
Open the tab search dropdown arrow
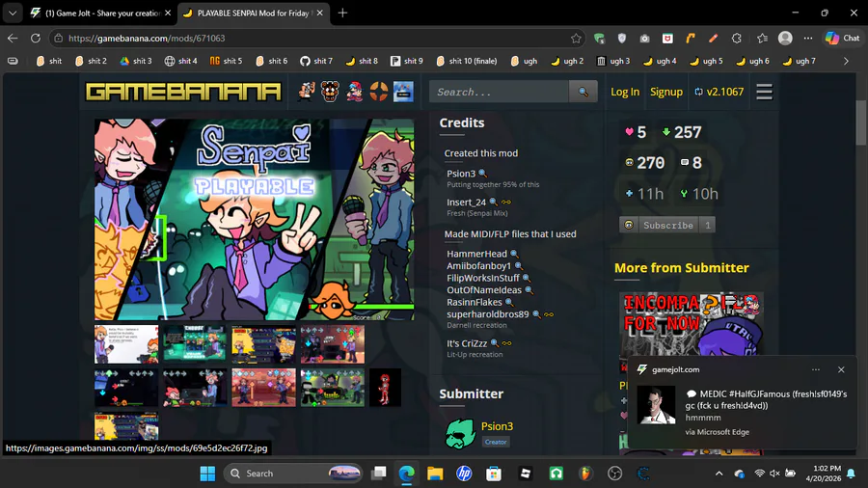click(13, 13)
